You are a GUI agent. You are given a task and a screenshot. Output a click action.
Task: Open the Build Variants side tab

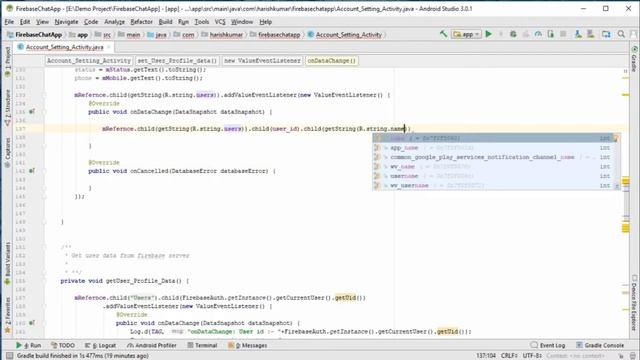point(7,263)
